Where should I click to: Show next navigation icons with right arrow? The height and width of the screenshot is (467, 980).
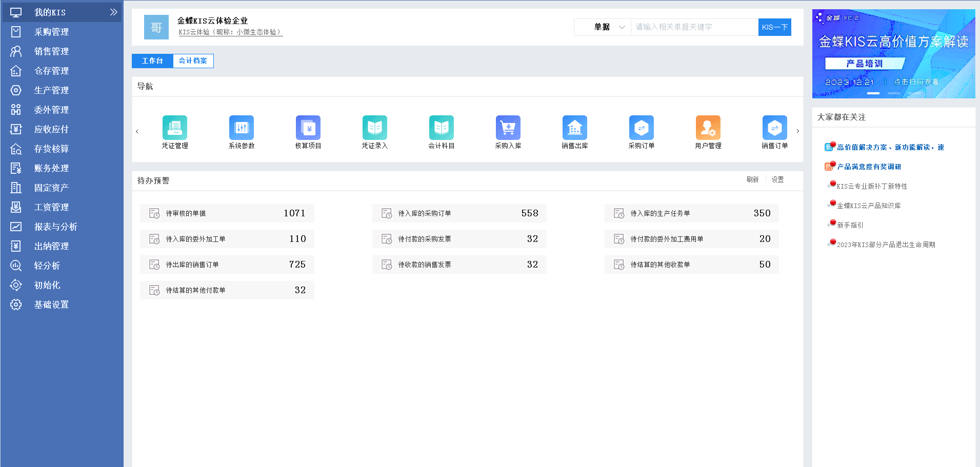pos(797,132)
